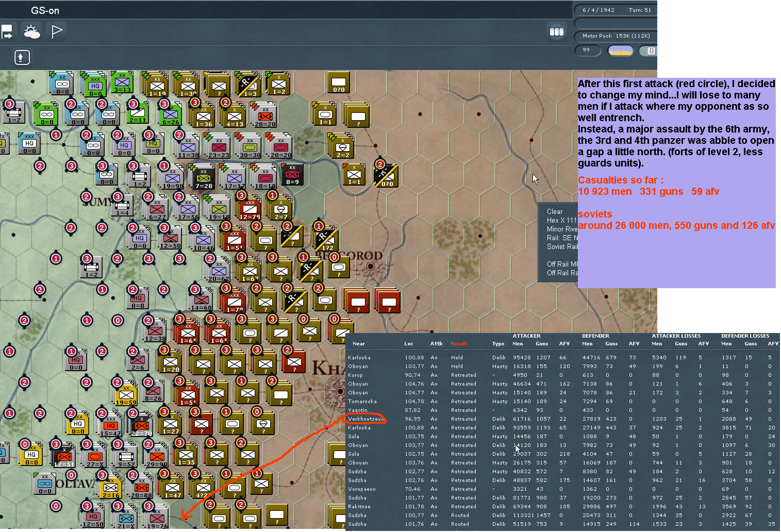Select the reserve 1=3 counter
This screenshot has width=781, height=532.
pyautogui.click(x=250, y=86)
